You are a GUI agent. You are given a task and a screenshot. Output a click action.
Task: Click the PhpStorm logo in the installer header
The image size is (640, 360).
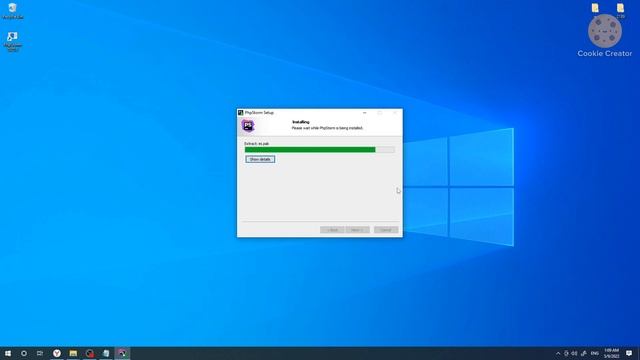(247, 126)
